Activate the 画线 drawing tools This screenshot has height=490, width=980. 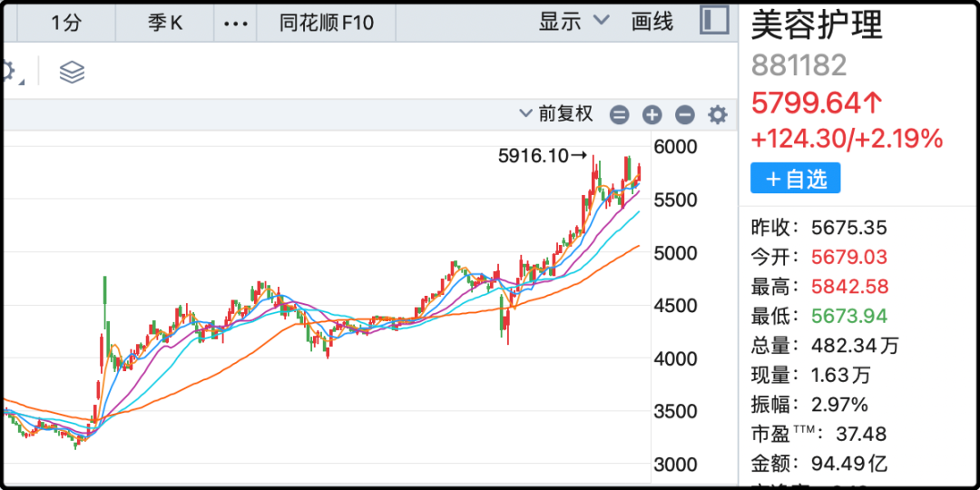[652, 22]
